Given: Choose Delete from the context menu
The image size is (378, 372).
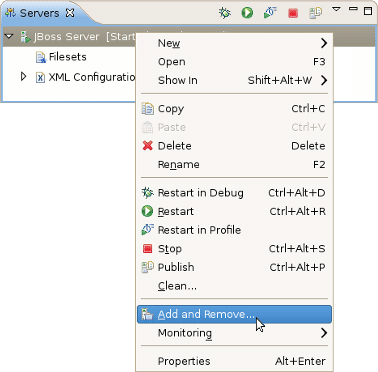Looking at the screenshot, I should point(234,146).
